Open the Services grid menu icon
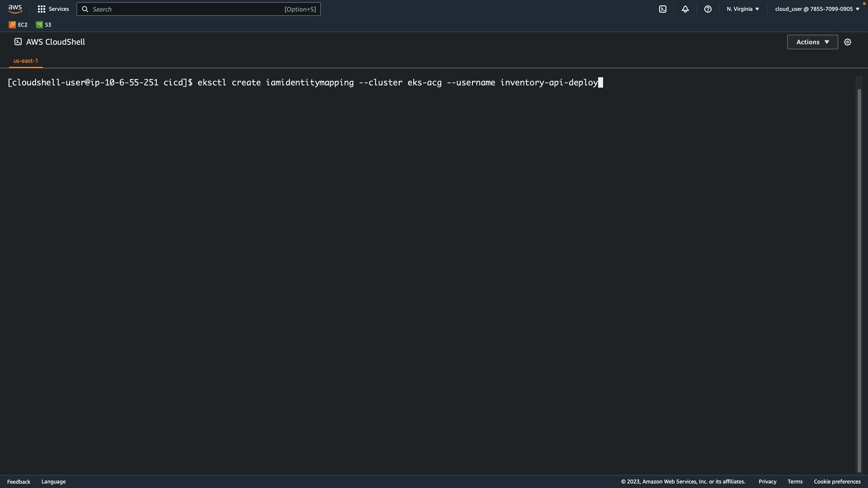Screen dimensions: 868x488 tap(42, 9)
